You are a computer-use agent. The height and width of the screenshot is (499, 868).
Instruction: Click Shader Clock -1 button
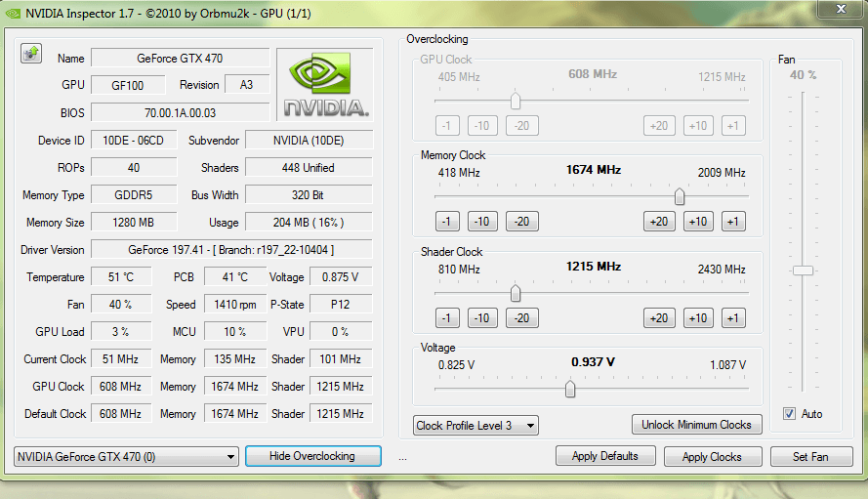pos(447,318)
